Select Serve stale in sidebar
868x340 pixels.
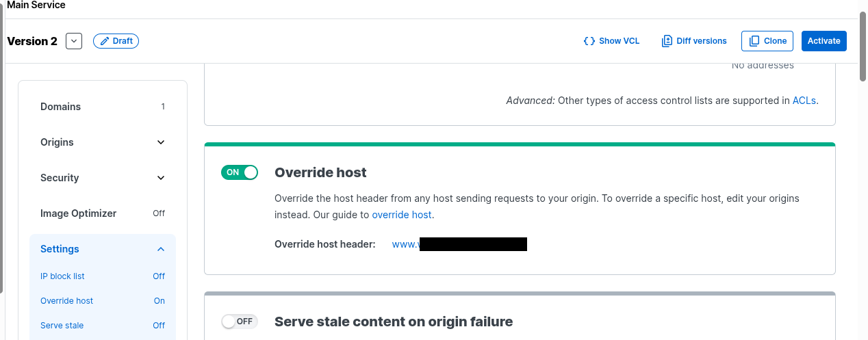(x=62, y=326)
